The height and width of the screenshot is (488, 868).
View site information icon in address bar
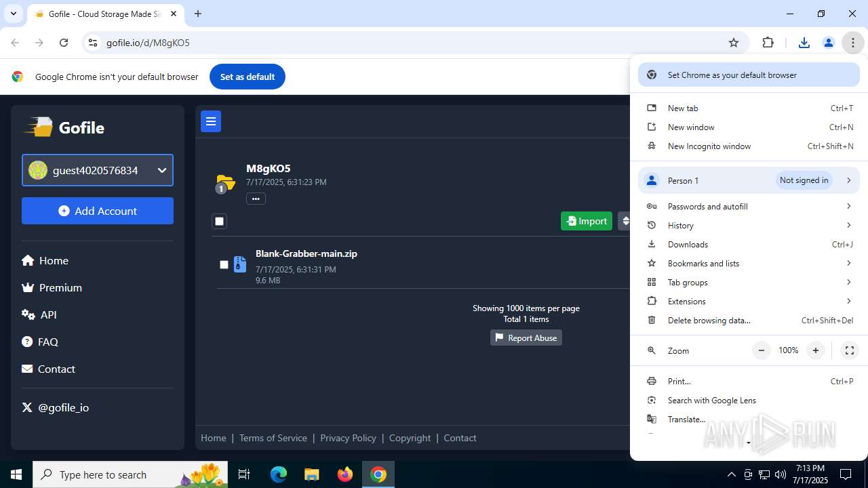click(93, 43)
